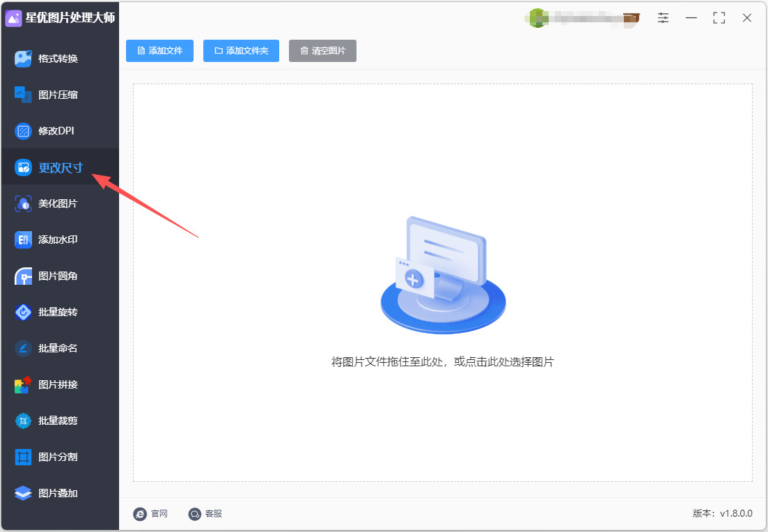
Task: Click the version v1.8.0.0 label
Action: pyautogui.click(x=723, y=513)
